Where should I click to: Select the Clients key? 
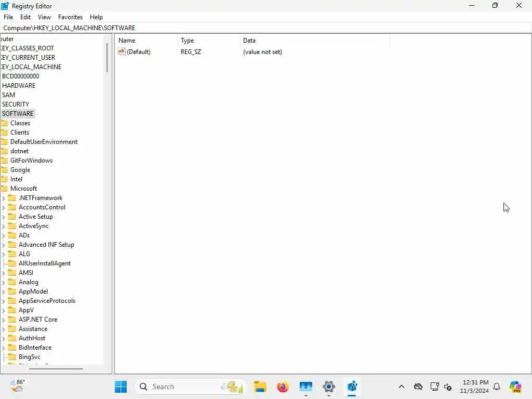coord(20,132)
